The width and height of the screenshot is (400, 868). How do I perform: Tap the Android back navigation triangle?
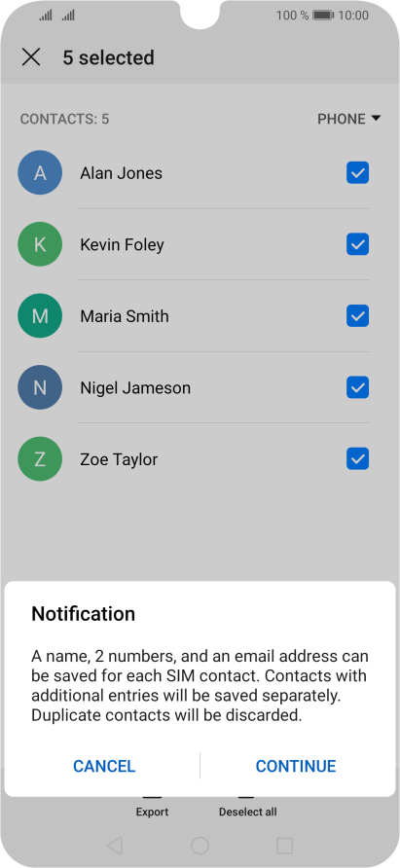pos(114,846)
